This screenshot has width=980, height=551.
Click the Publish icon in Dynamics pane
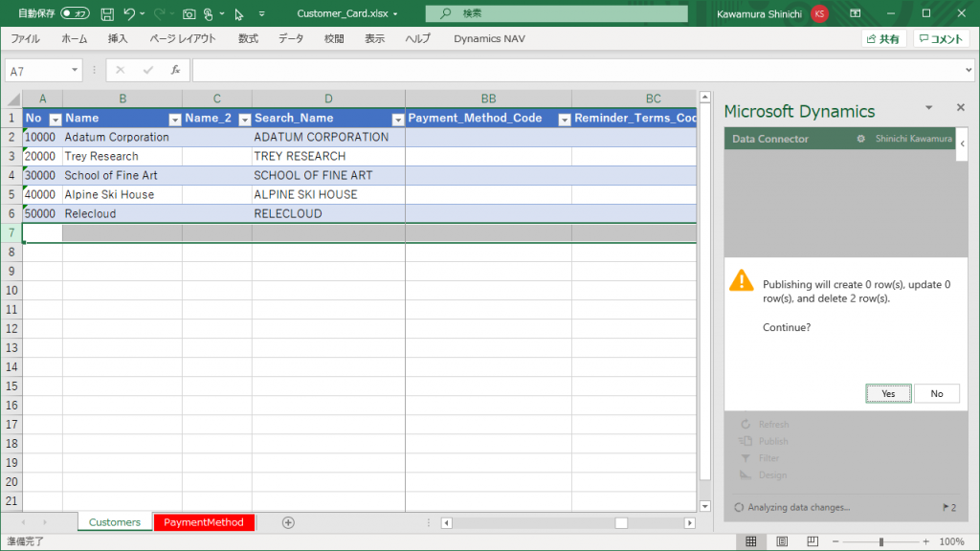tap(745, 441)
